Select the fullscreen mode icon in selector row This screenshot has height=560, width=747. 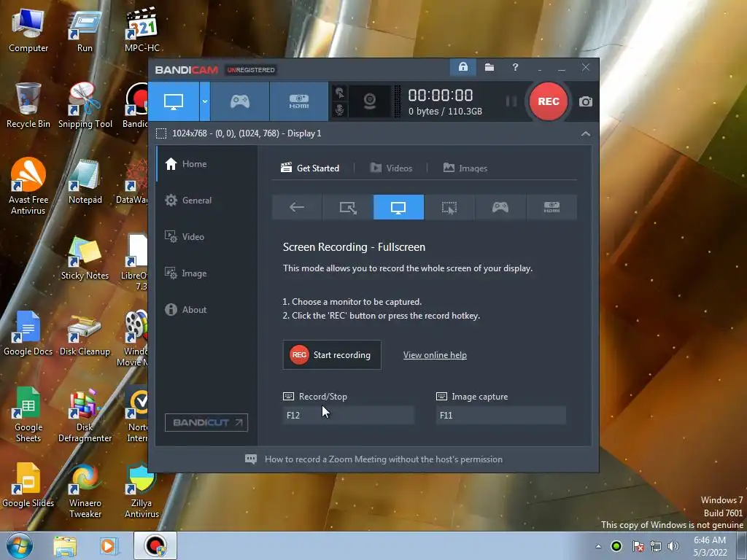(x=398, y=207)
